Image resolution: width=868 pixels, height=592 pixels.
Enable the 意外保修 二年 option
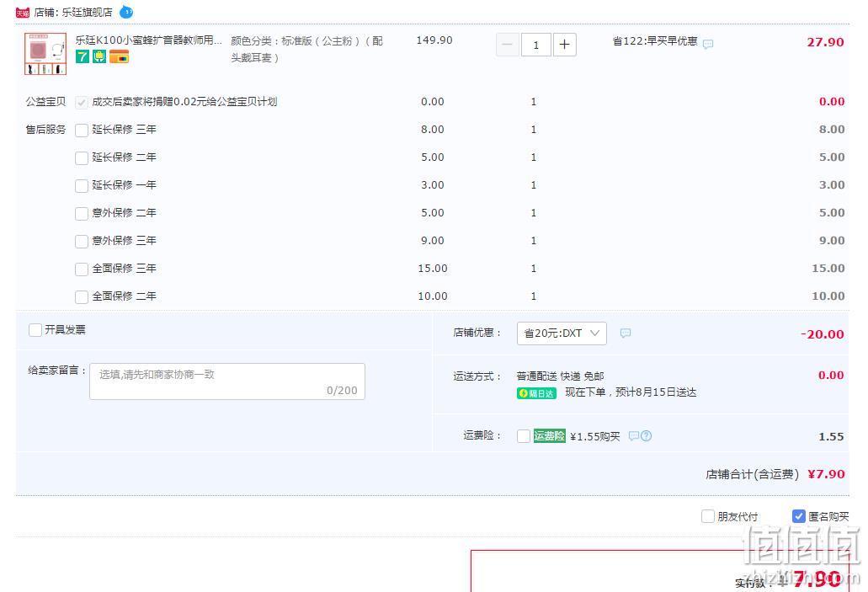pos(82,213)
